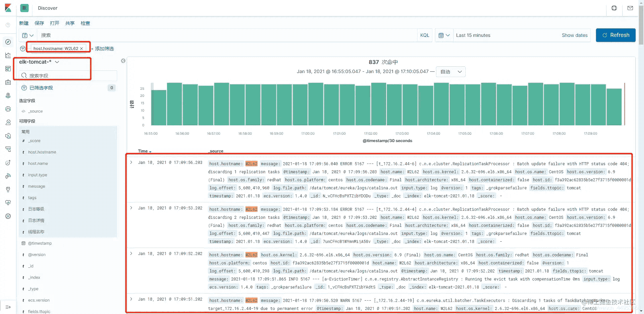
Task: Open the histogram interval dropdown (自动)
Action: 450,72
